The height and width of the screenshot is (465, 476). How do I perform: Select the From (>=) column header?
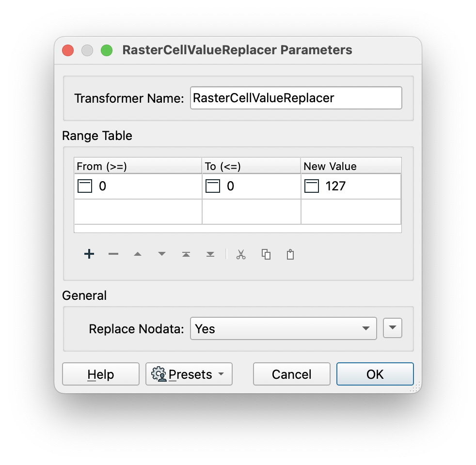137,166
